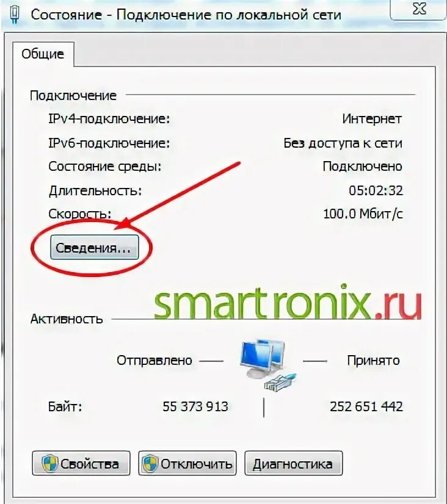This screenshot has width=447, height=504.
Task: Click the dialog title bar text
Action: (186, 15)
